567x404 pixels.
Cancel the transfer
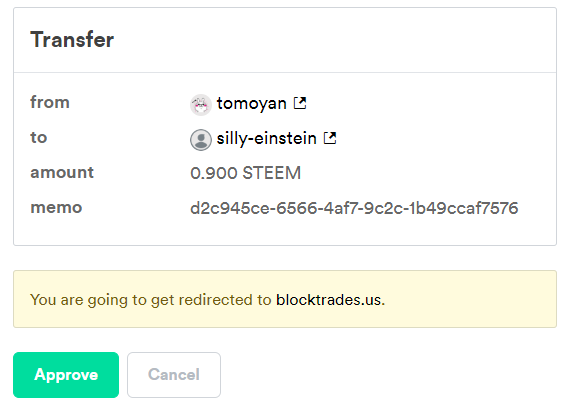pos(174,375)
